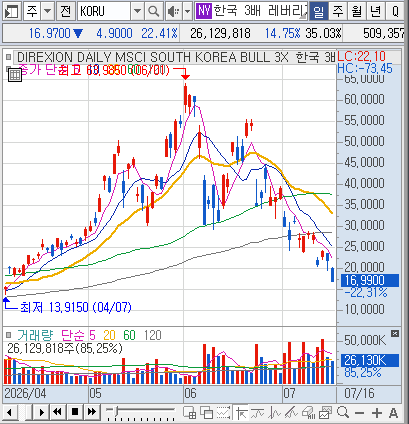Toggle the small square before the chart title
This screenshot has height=424, width=409.
point(9,57)
